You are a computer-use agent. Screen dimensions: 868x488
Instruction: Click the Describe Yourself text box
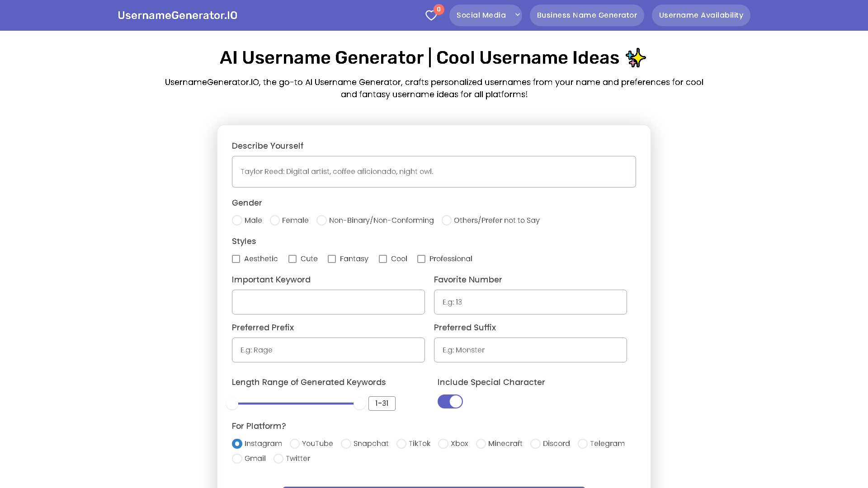(434, 171)
